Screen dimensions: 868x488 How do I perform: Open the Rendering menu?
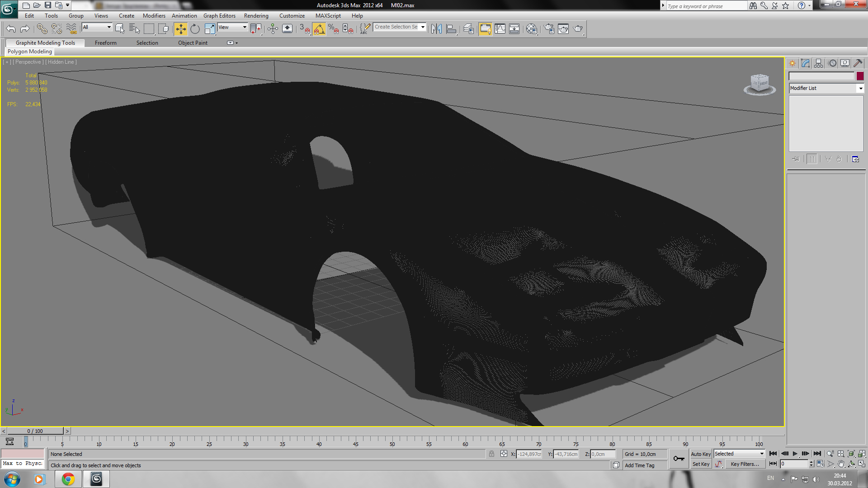point(256,16)
